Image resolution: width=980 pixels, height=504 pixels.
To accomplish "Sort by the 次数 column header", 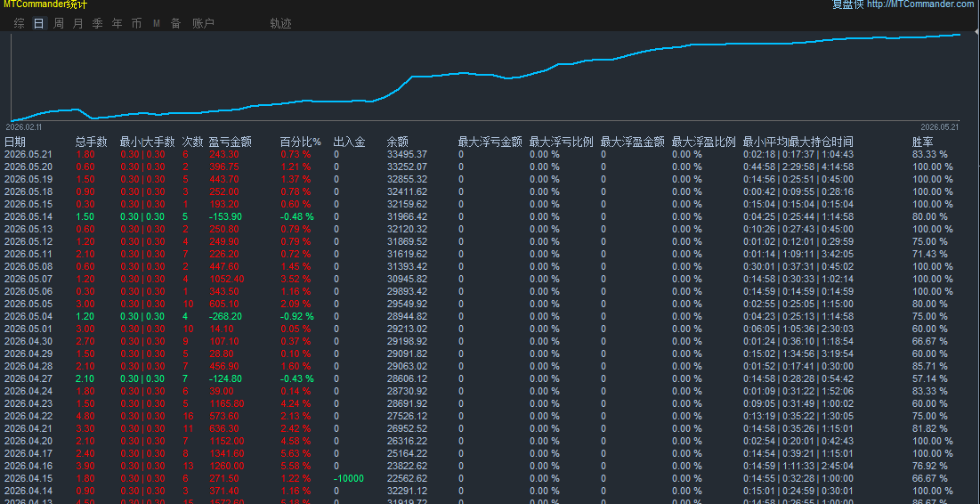I will point(193,142).
